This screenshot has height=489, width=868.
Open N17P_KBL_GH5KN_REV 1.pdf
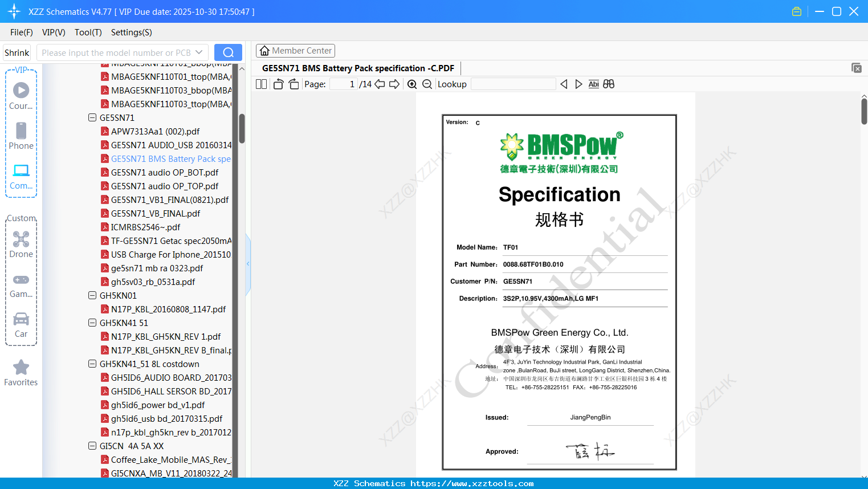[166, 336]
